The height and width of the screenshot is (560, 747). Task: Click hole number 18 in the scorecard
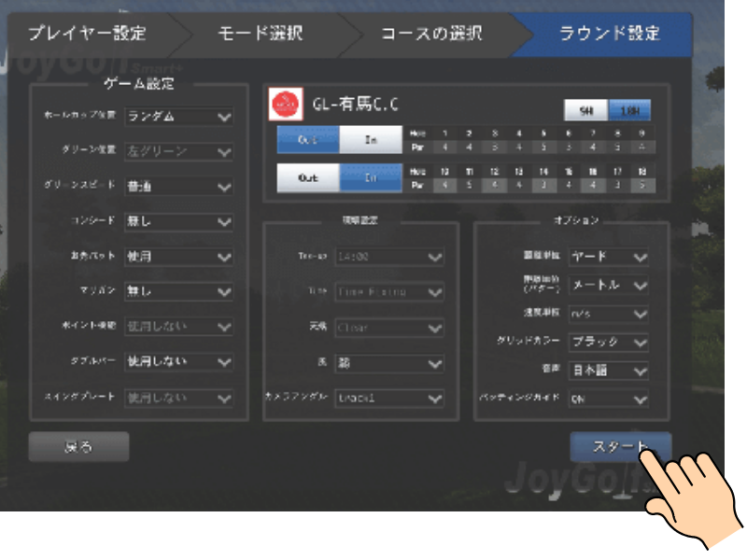click(x=641, y=172)
